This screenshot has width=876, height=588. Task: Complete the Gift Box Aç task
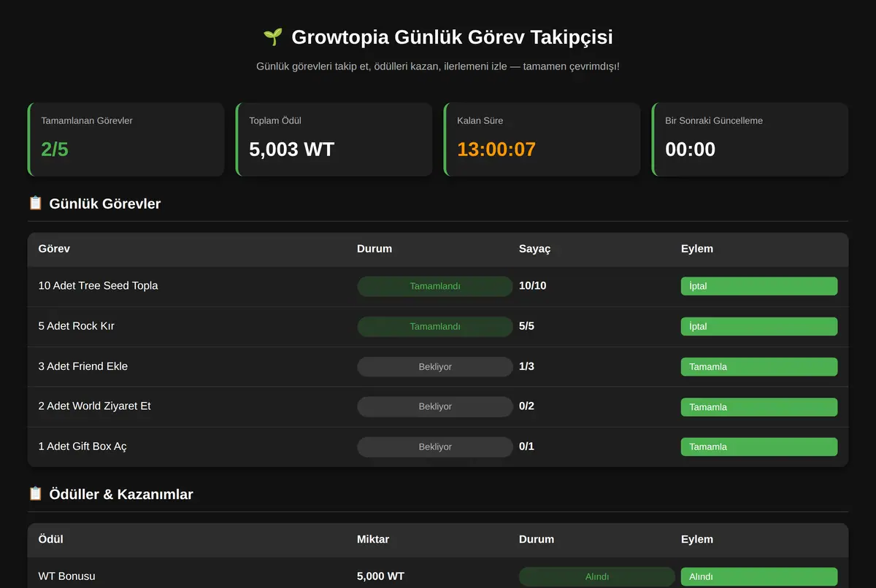point(759,446)
